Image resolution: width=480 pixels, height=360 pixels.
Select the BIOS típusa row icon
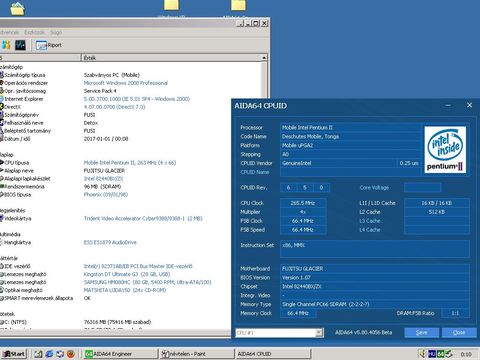[1, 195]
